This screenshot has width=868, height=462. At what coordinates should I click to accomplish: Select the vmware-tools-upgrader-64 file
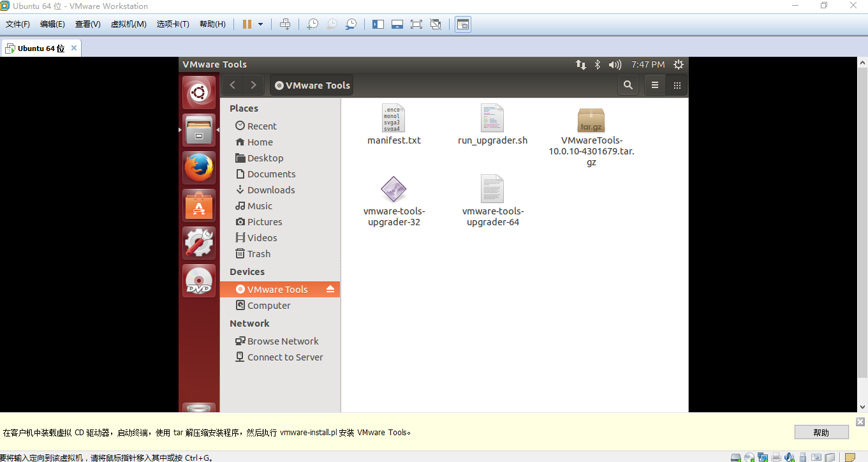tap(492, 202)
